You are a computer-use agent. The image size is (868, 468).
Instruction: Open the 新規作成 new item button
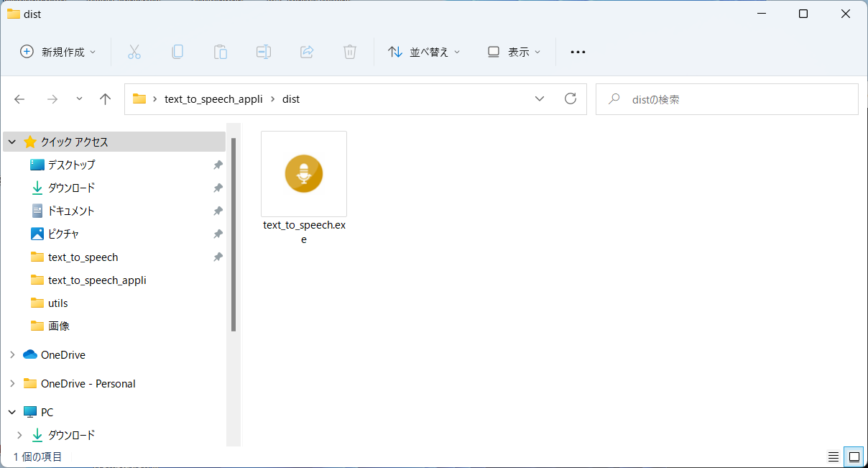point(57,52)
